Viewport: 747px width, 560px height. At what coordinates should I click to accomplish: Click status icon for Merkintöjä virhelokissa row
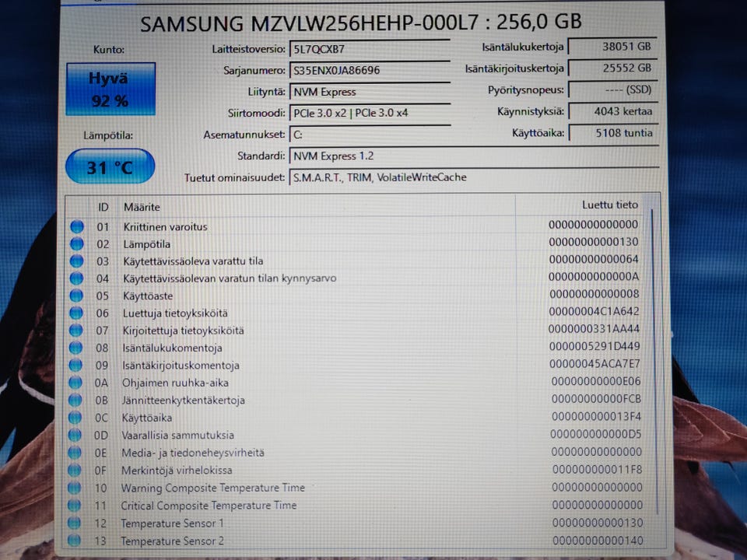pyautogui.click(x=75, y=470)
